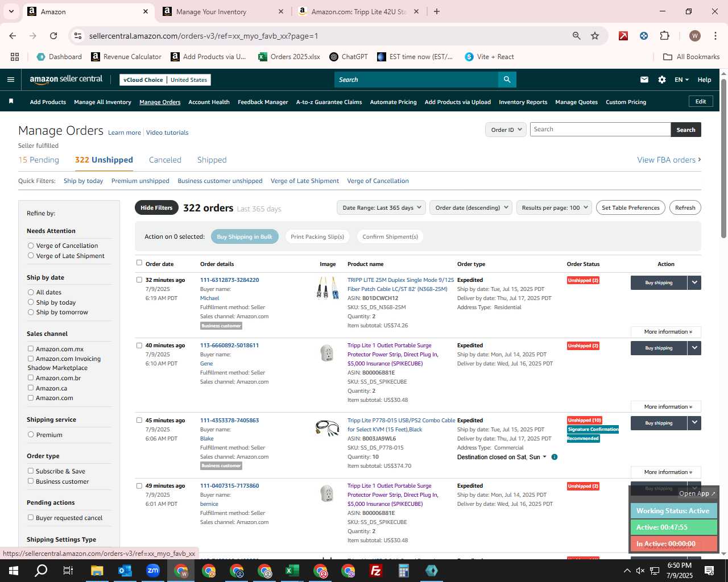The height and width of the screenshot is (582, 728).
Task: Open FileZilla from taskbar
Action: (x=376, y=571)
